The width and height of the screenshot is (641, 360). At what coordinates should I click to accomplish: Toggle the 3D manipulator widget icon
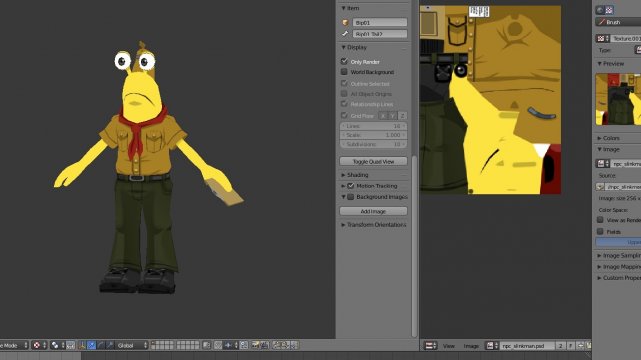82,345
